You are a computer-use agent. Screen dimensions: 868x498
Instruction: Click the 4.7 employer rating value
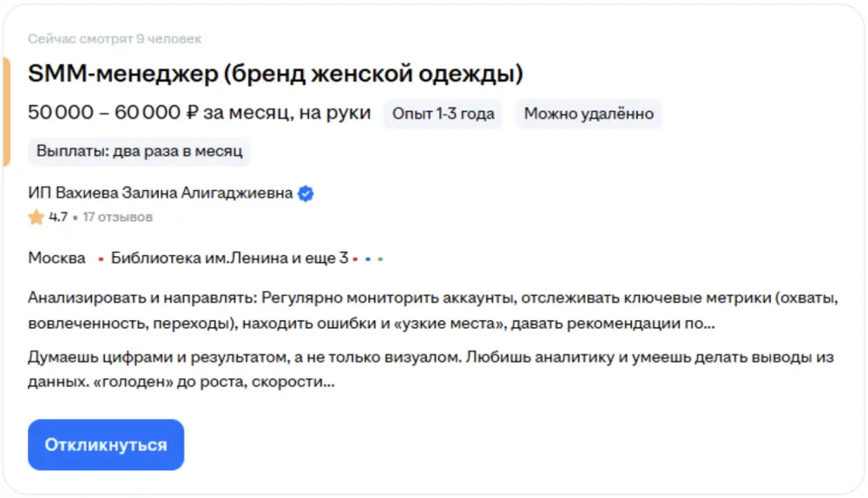tap(58, 217)
